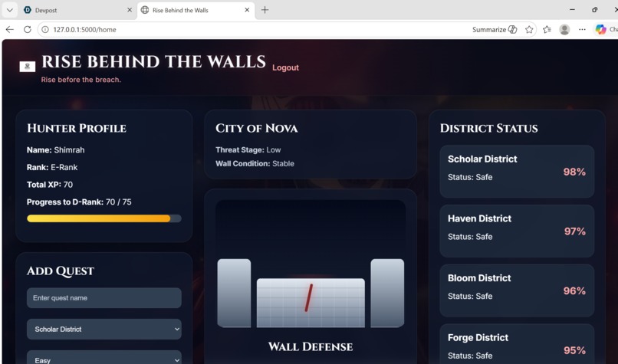Click the 95% Forge District value
The image size is (618, 364).
pos(574,350)
